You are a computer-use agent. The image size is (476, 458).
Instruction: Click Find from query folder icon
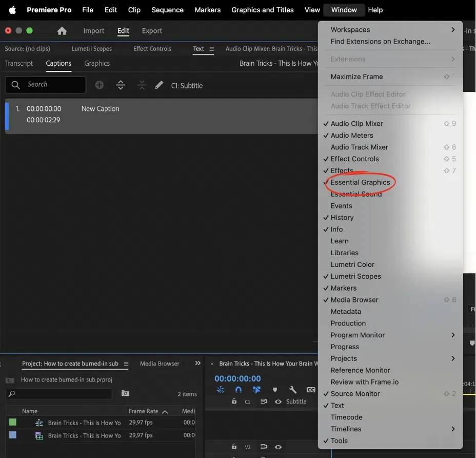click(125, 394)
